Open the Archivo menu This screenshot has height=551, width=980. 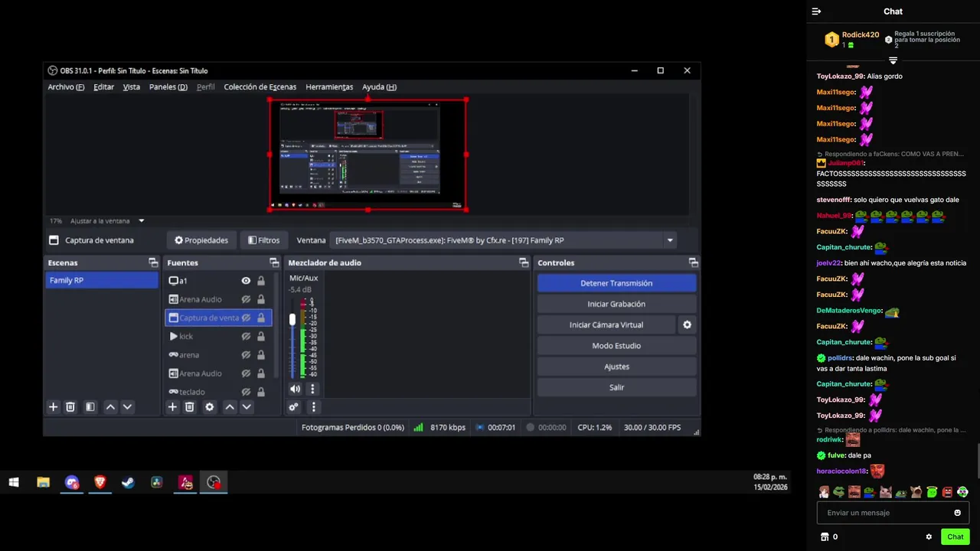(66, 87)
